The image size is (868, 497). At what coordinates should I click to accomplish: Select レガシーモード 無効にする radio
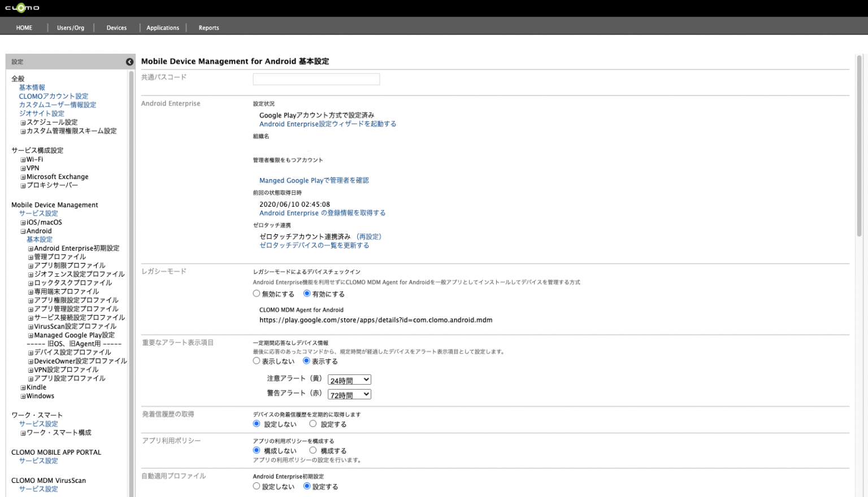coord(257,294)
